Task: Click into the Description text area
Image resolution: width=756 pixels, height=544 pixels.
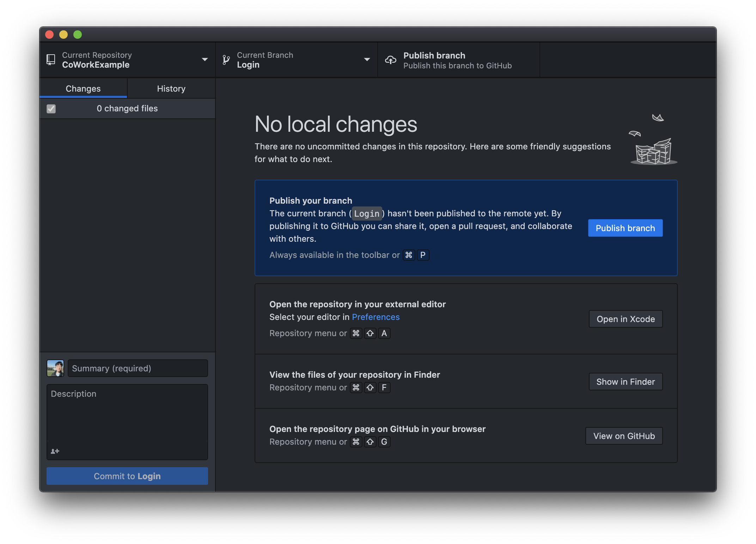Action: click(x=127, y=416)
